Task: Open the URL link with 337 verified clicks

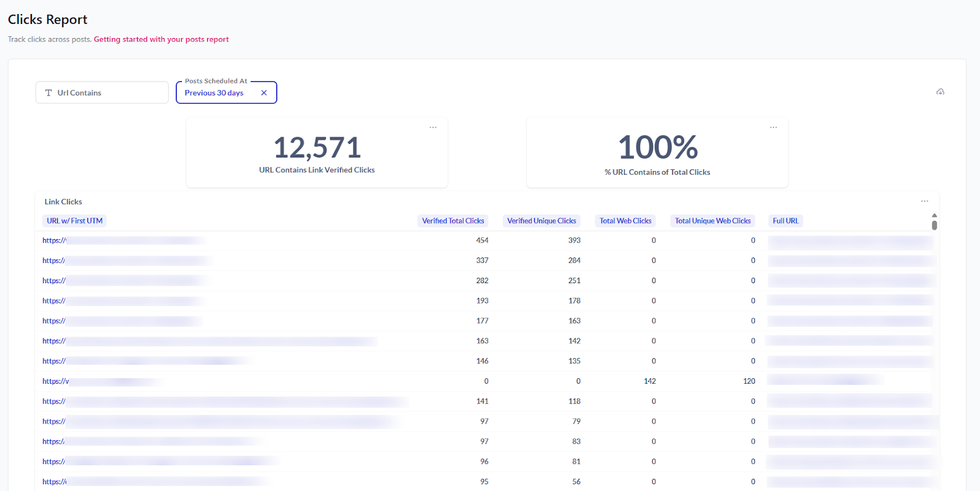Action: (x=54, y=261)
